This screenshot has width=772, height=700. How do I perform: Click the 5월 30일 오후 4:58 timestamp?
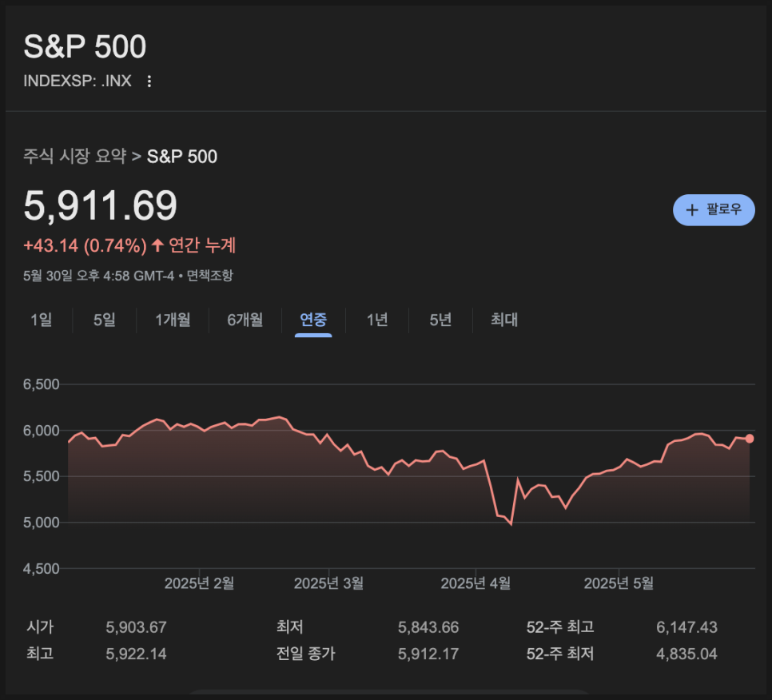[x=98, y=275]
